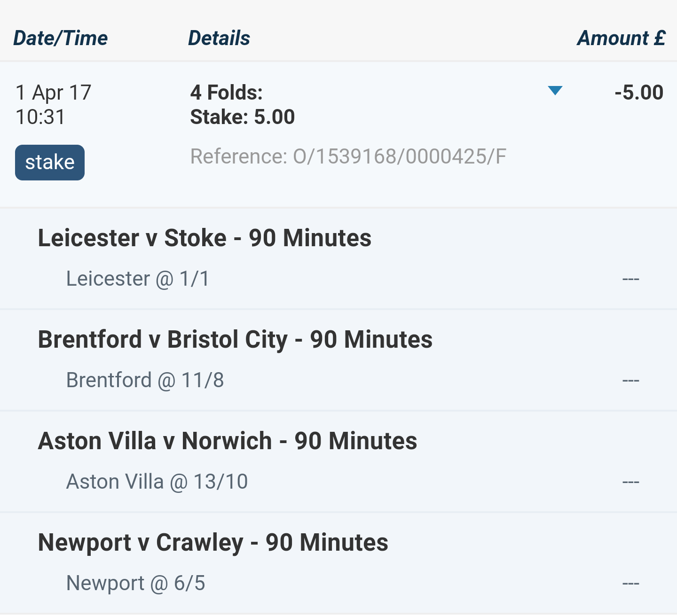This screenshot has height=616, width=677.
Task: Click the result dashes for Newport selection
Action: [x=630, y=584]
